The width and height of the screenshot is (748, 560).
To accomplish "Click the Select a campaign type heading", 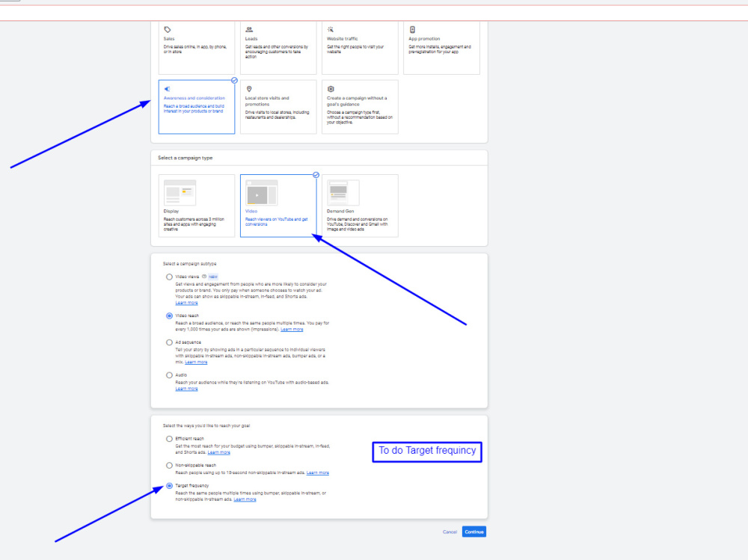I will (185, 158).
